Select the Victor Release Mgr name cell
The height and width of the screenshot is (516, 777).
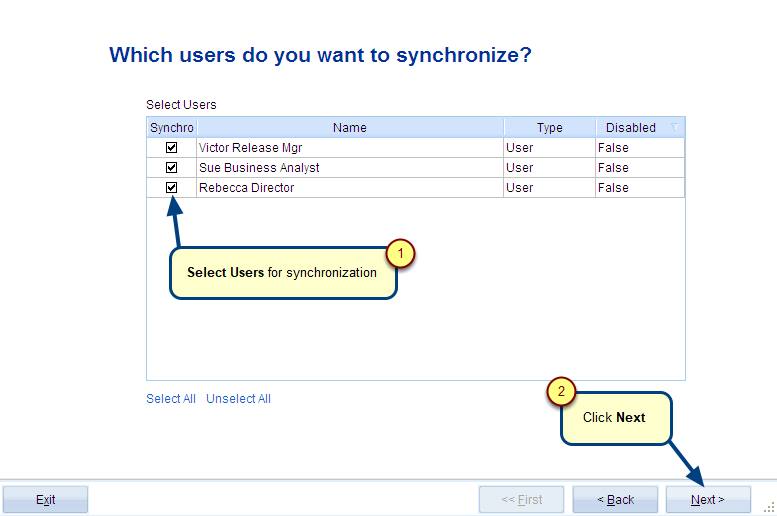(350, 148)
